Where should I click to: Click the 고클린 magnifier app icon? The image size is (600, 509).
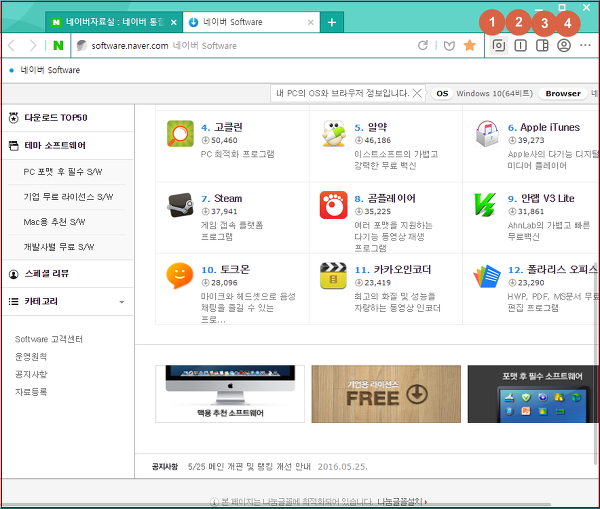(180, 134)
